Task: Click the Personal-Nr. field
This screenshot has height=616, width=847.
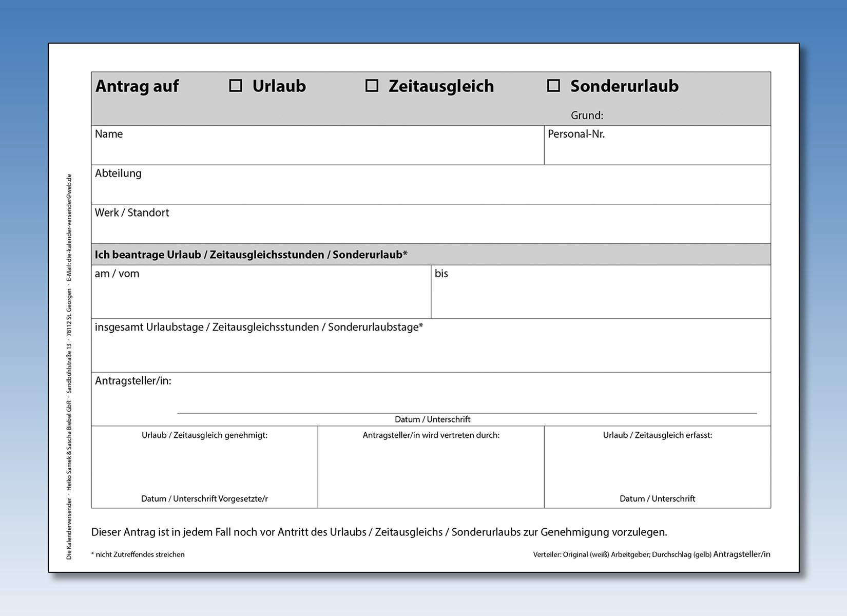Action: point(657,150)
